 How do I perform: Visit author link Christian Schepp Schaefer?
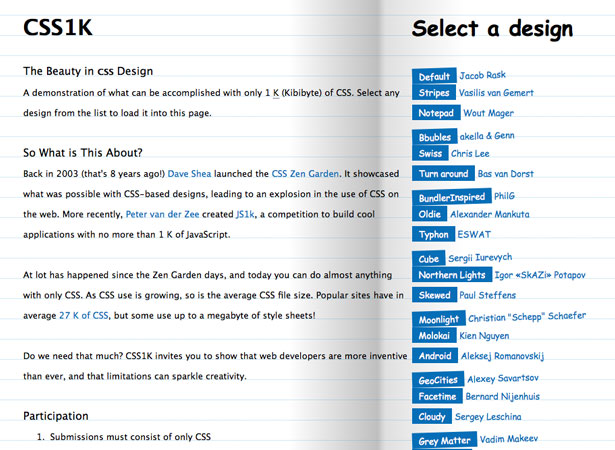(527, 317)
